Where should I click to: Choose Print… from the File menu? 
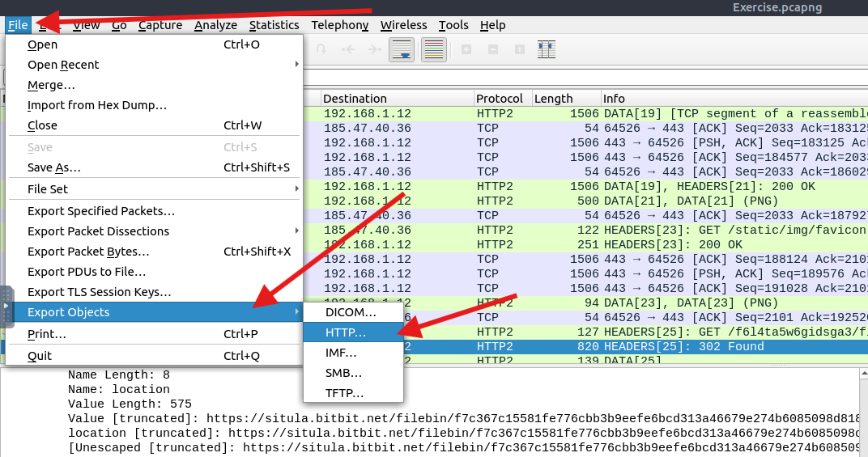pos(155,333)
